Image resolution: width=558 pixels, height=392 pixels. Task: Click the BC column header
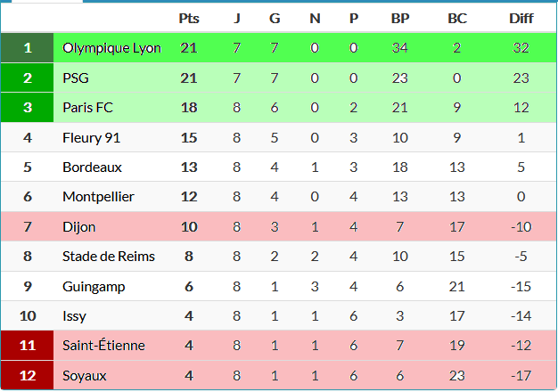pyautogui.click(x=456, y=18)
